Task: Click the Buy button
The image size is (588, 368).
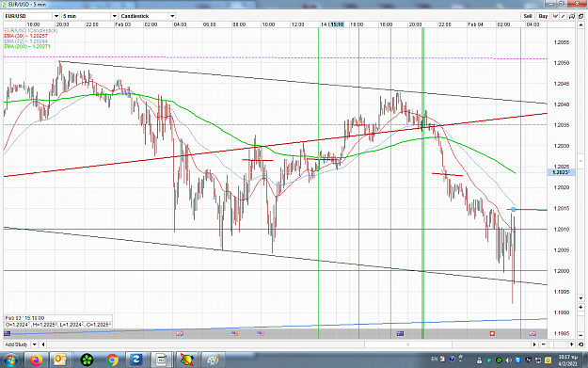Action: [x=543, y=16]
